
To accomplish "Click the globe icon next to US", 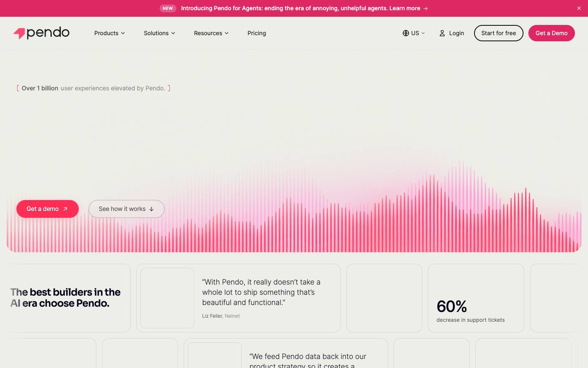I will coord(405,33).
